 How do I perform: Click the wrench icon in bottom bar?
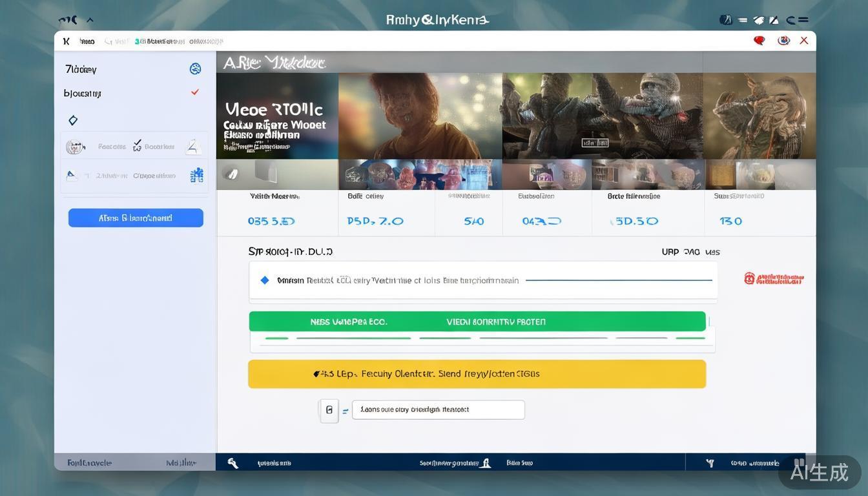coord(233,462)
